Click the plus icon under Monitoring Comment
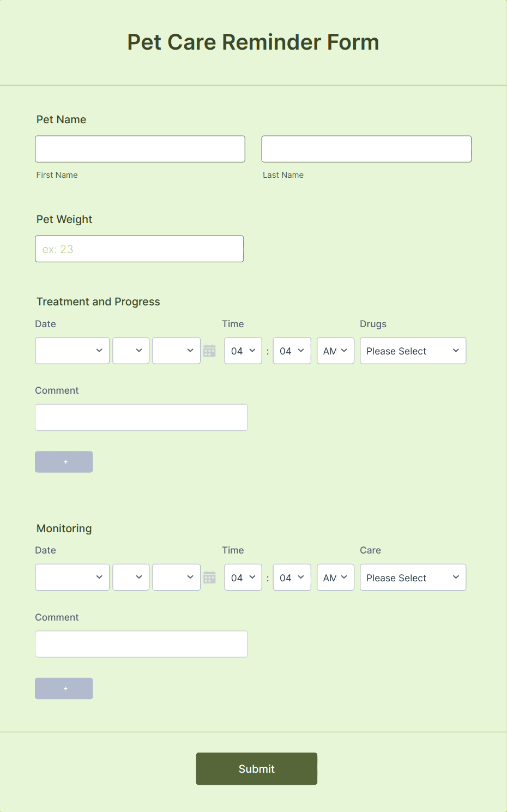 click(x=64, y=688)
